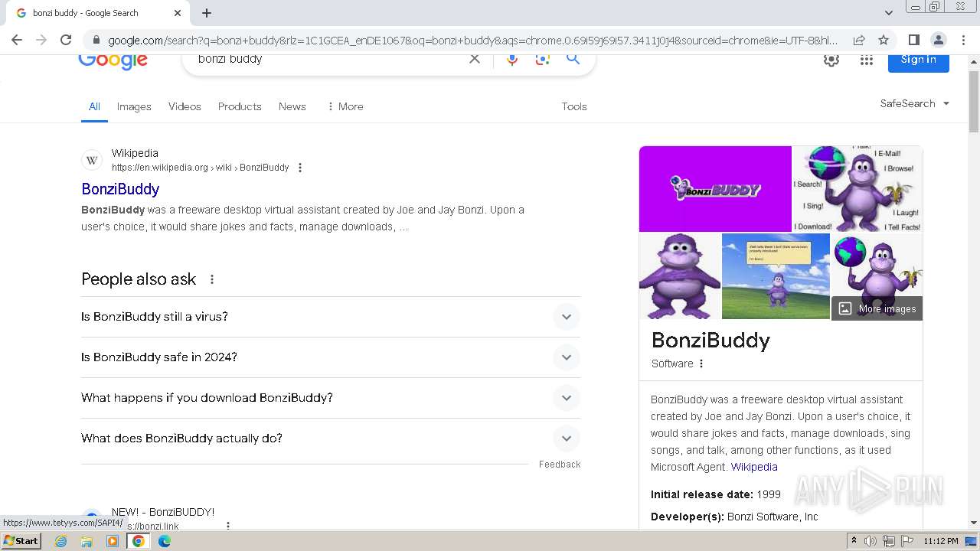
Task: Clear the search box with X icon
Action: click(x=475, y=59)
